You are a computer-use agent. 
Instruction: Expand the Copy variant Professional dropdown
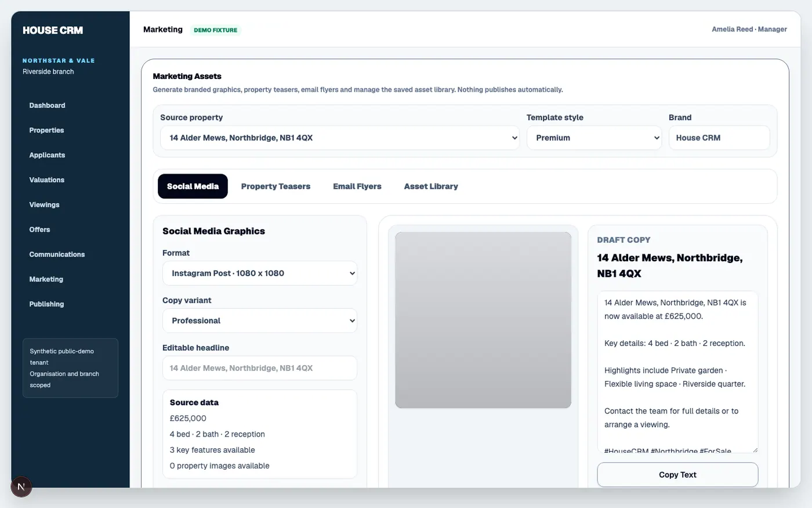click(x=260, y=320)
